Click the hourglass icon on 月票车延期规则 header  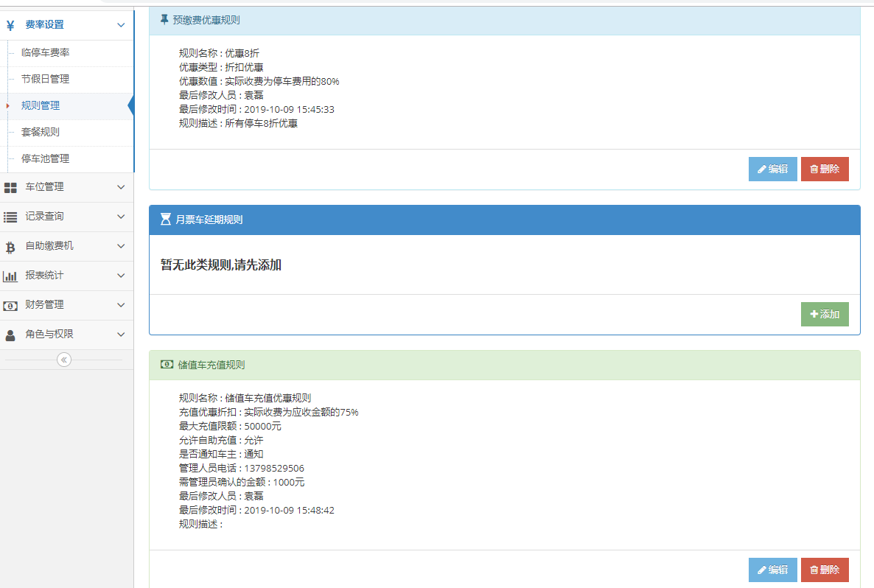pyautogui.click(x=164, y=219)
